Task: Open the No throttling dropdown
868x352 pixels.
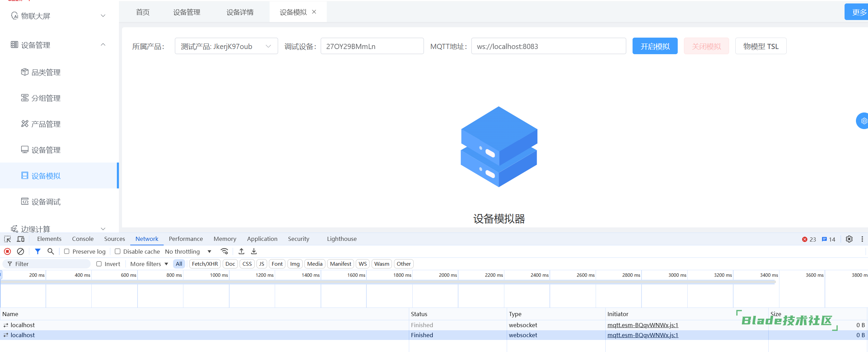Action: 188,251
